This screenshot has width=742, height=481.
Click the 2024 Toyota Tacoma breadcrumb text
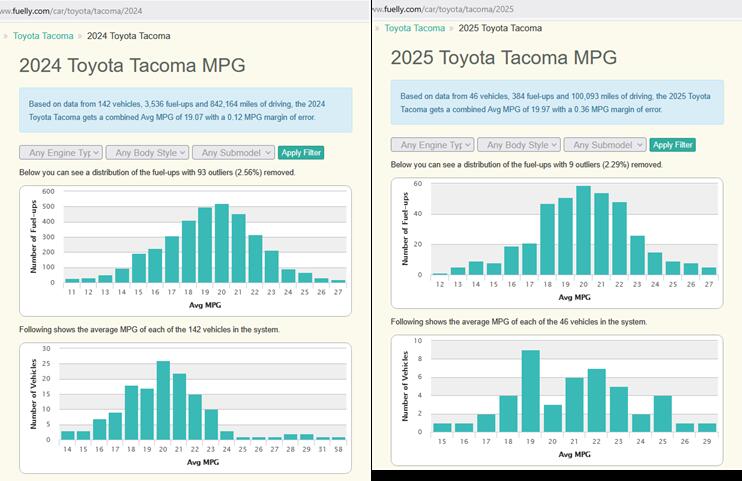tap(129, 36)
